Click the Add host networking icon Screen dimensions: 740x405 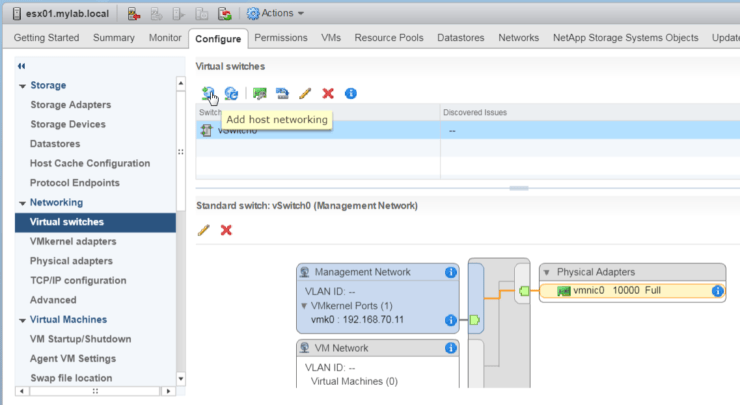(207, 93)
